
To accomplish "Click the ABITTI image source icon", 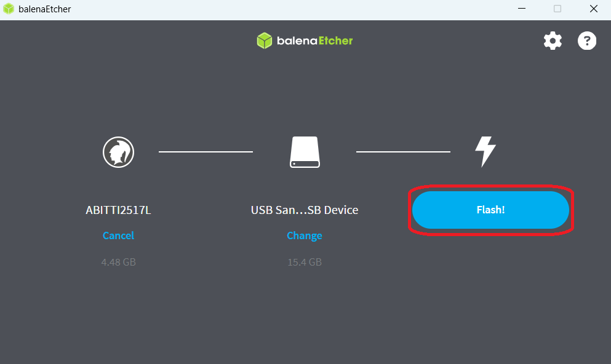I will coord(118,151).
